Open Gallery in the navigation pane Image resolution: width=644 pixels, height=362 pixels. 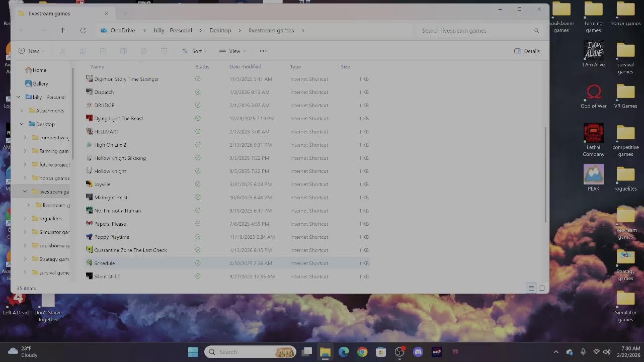click(x=36, y=83)
